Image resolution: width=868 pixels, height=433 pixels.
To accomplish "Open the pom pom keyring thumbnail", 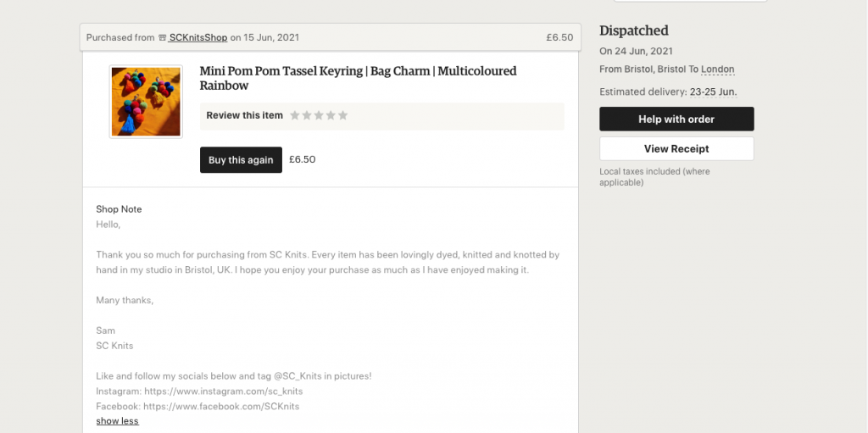I will click(x=146, y=102).
